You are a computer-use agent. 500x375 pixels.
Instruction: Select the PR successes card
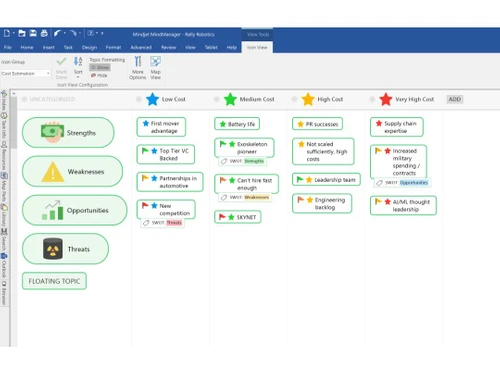317,124
